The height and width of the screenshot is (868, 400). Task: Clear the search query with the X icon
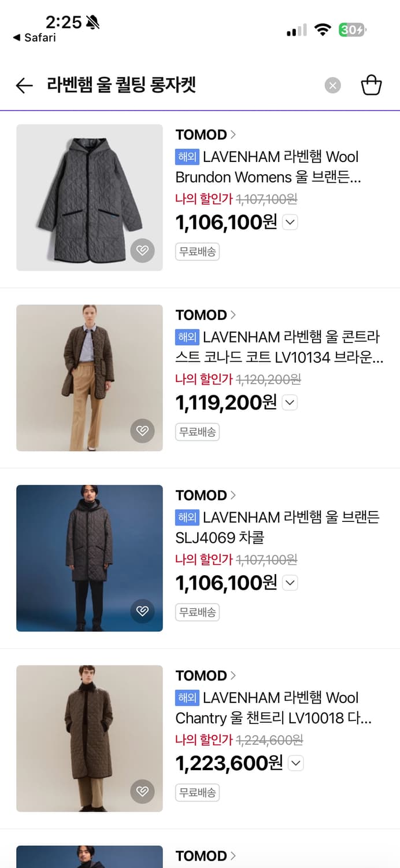click(x=332, y=85)
